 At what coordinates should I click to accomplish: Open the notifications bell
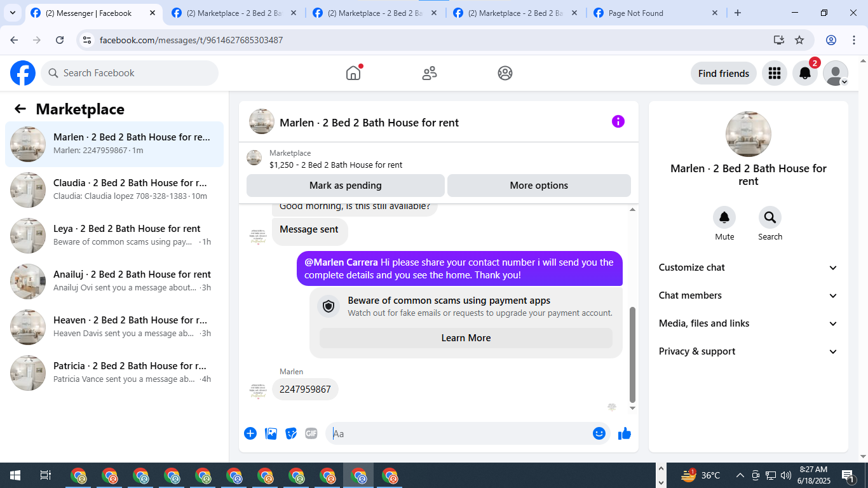coord(805,73)
